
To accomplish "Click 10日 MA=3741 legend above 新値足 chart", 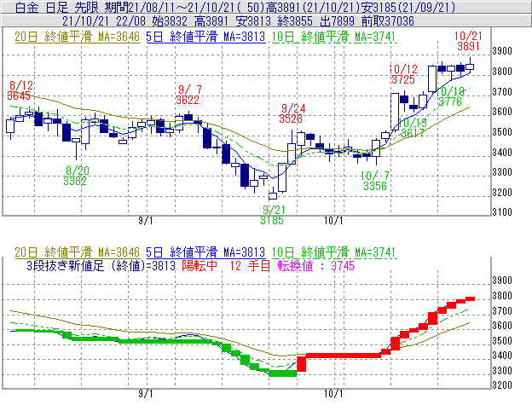I will pyautogui.click(x=333, y=252).
